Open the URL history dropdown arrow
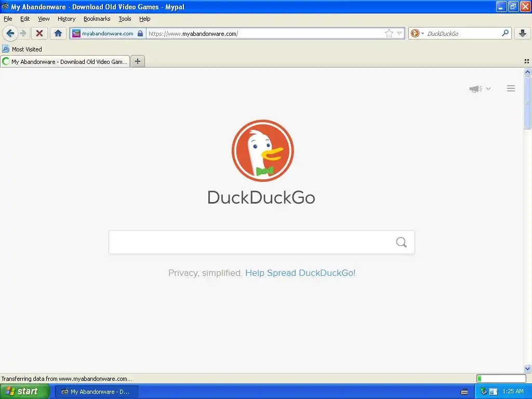The width and height of the screenshot is (532, 399). pyautogui.click(x=400, y=33)
